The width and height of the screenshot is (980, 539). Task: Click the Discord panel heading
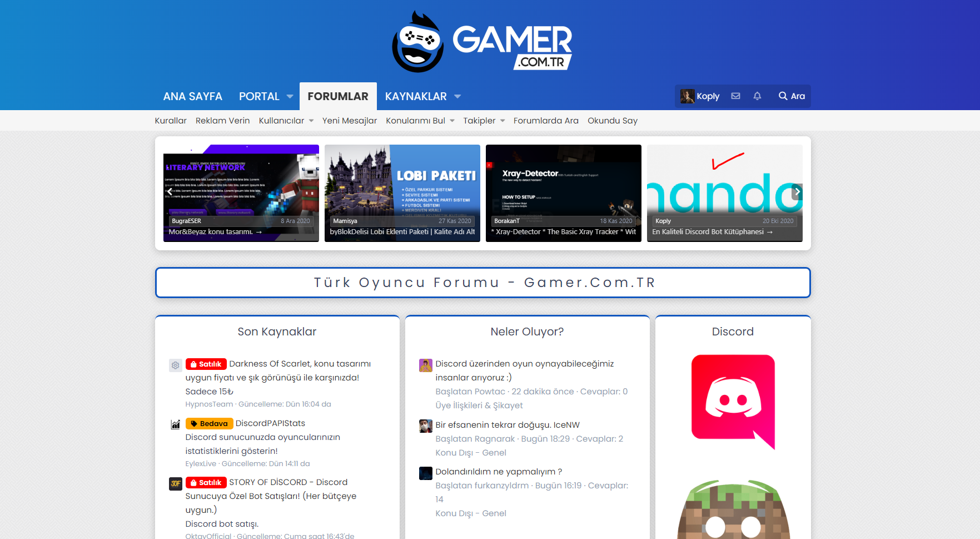point(733,332)
